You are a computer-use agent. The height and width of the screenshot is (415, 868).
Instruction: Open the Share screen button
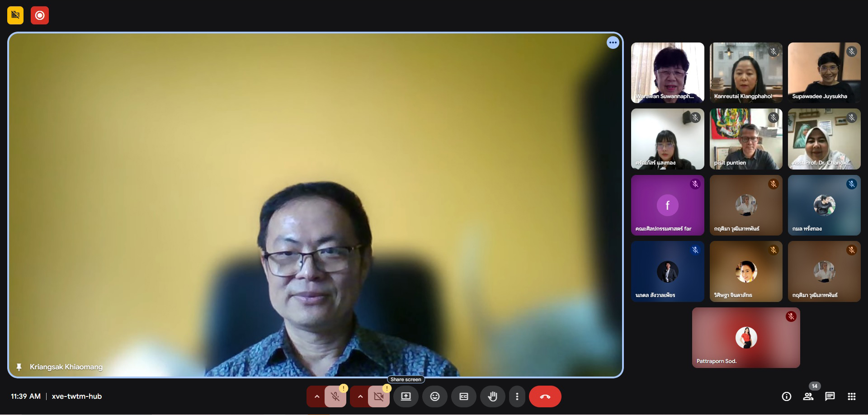pyautogui.click(x=406, y=396)
